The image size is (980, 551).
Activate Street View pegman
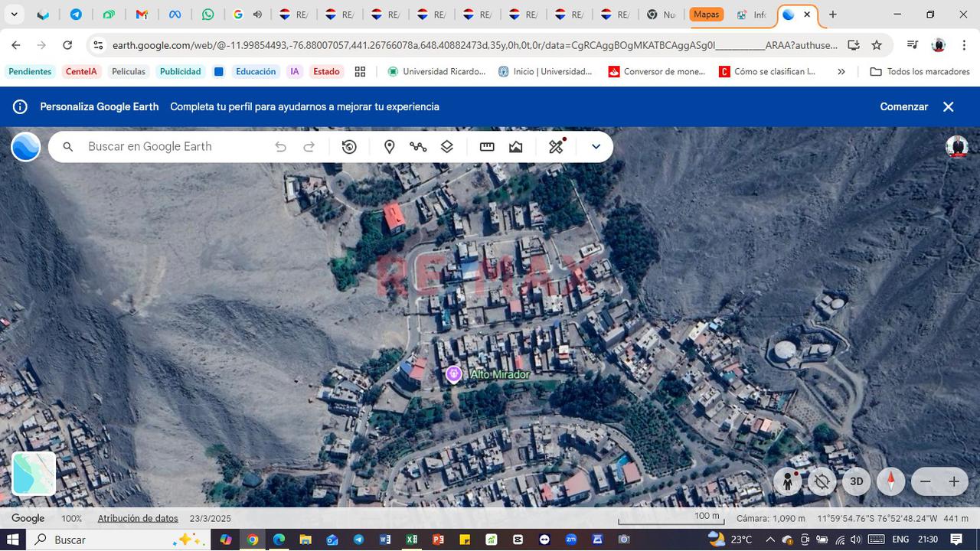pos(787,481)
